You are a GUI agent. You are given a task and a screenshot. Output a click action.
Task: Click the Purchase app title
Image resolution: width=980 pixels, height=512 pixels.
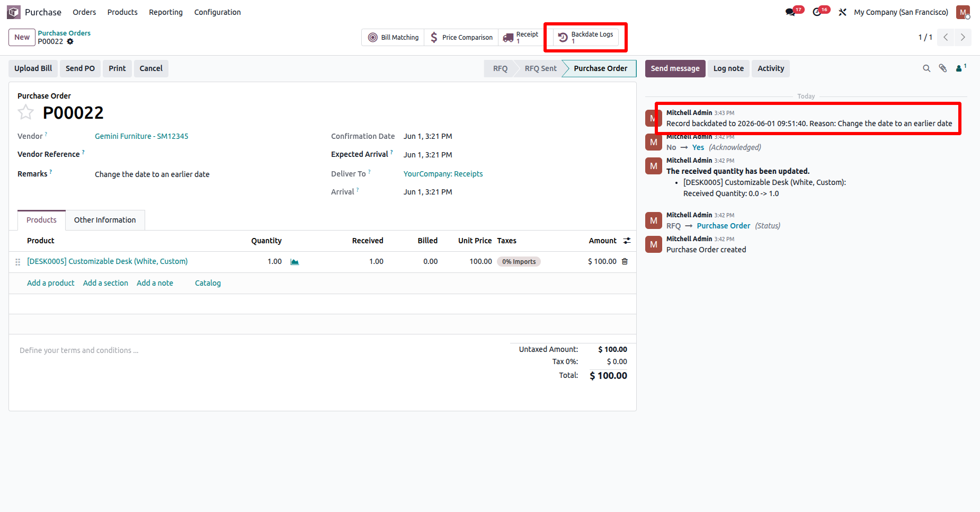click(43, 12)
